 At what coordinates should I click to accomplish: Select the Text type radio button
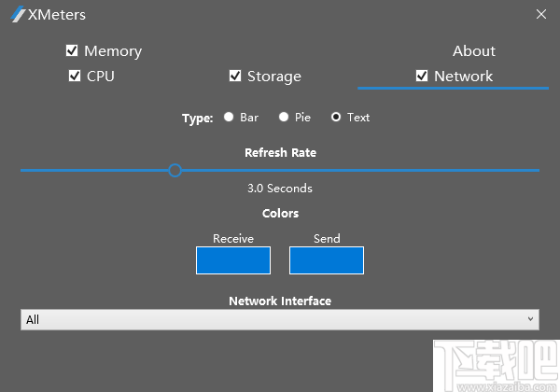tap(336, 118)
